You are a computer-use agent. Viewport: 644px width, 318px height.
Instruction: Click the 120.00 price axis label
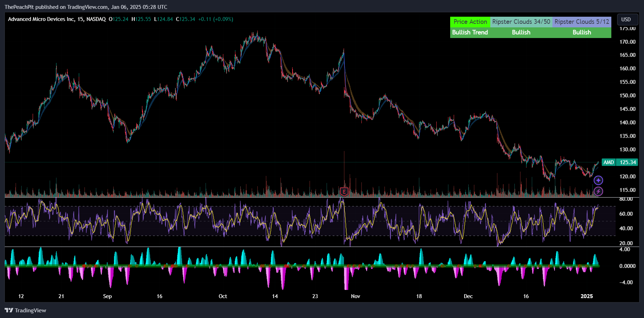click(x=627, y=177)
